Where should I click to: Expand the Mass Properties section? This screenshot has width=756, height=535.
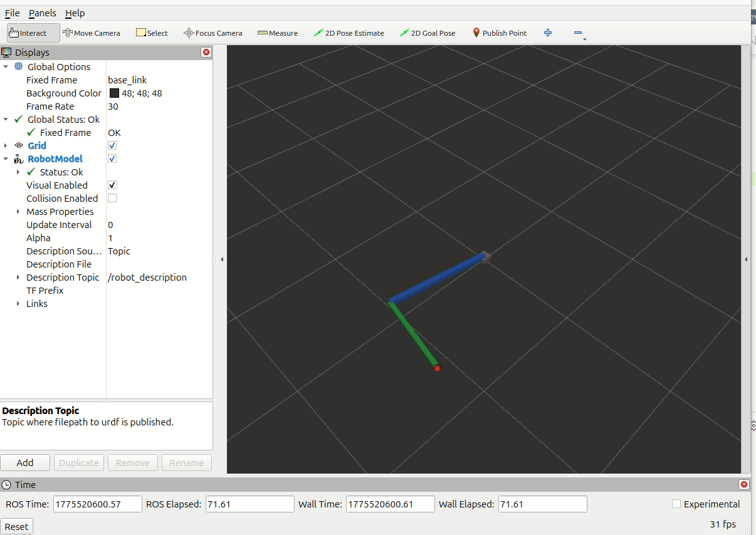point(18,212)
